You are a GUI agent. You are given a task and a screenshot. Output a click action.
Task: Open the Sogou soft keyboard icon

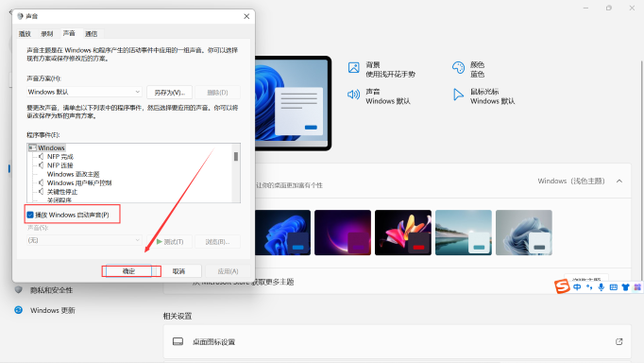click(x=613, y=287)
